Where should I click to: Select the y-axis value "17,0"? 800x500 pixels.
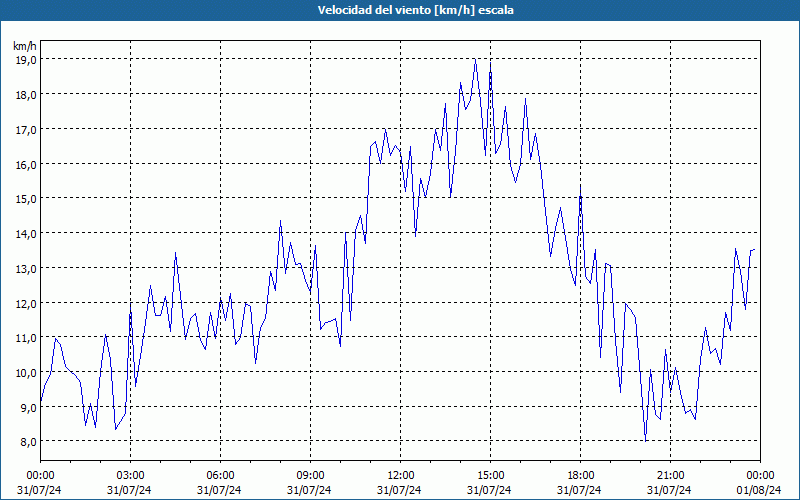pyautogui.click(x=26, y=130)
